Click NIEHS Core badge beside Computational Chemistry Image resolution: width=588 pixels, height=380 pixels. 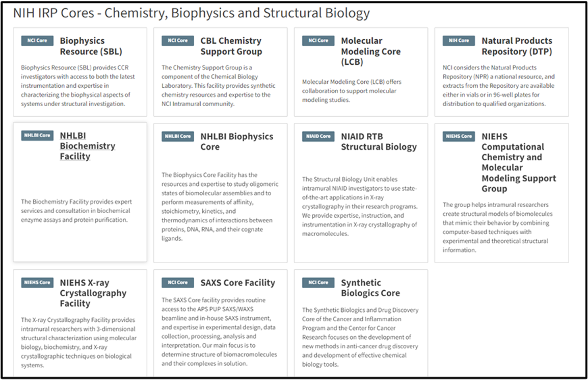(459, 136)
